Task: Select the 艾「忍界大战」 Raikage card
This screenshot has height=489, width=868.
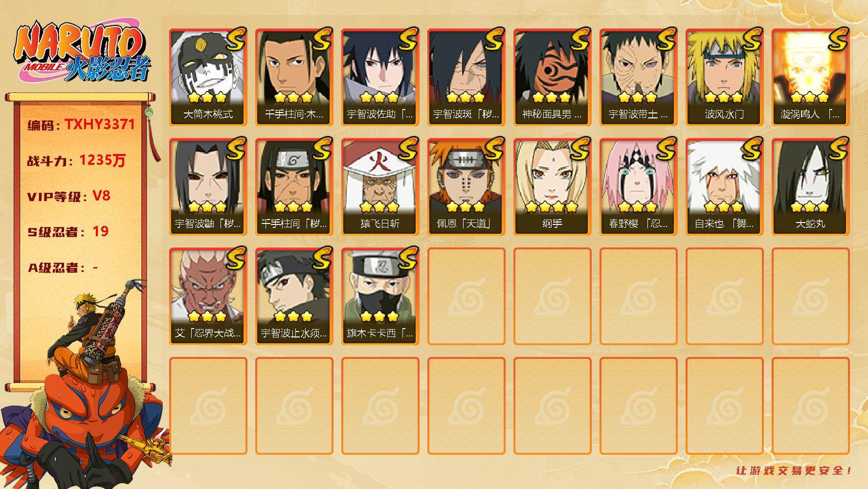Action: coord(208,296)
